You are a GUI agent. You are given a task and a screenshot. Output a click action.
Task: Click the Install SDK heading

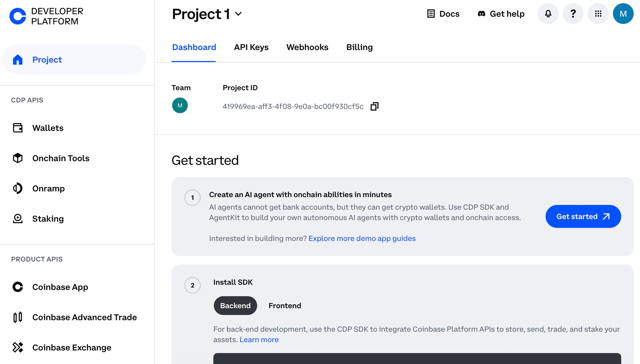click(x=233, y=282)
